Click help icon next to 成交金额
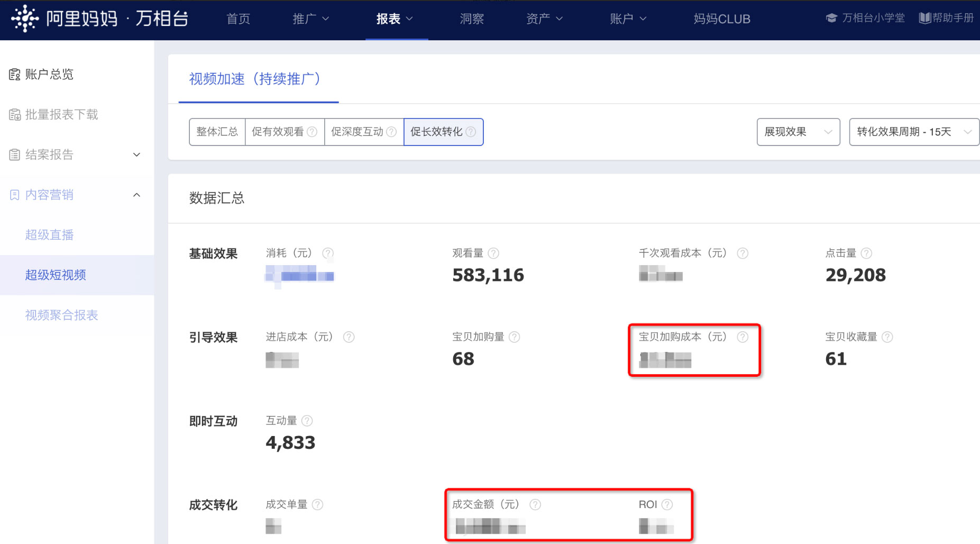 tap(535, 504)
